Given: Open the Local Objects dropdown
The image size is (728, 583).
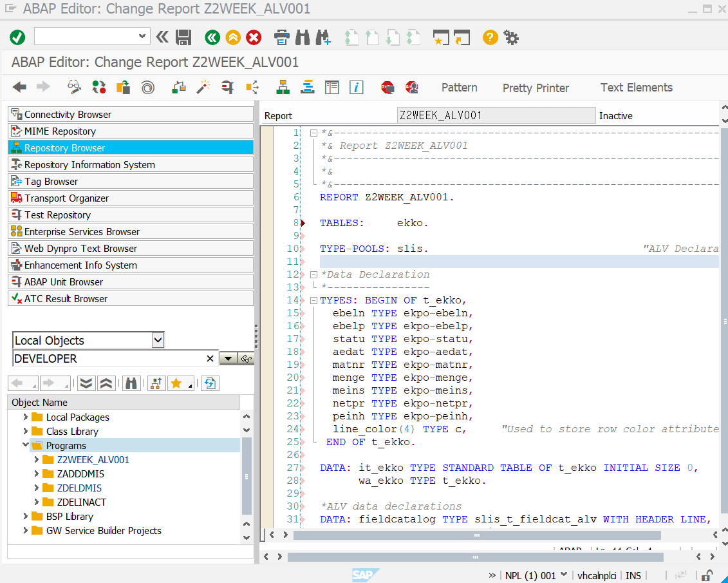Looking at the screenshot, I should pos(158,340).
